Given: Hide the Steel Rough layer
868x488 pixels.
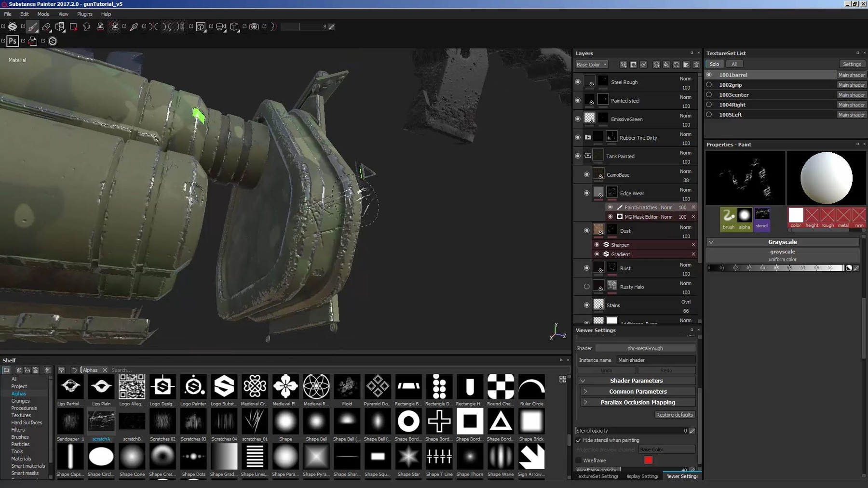Looking at the screenshot, I should tap(578, 81).
